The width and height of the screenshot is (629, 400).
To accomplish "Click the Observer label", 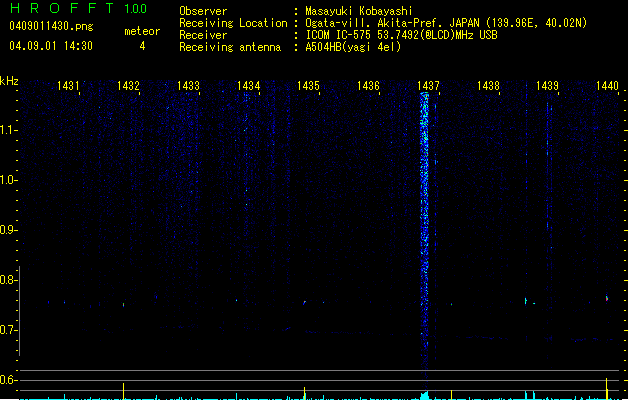I will (203, 11).
